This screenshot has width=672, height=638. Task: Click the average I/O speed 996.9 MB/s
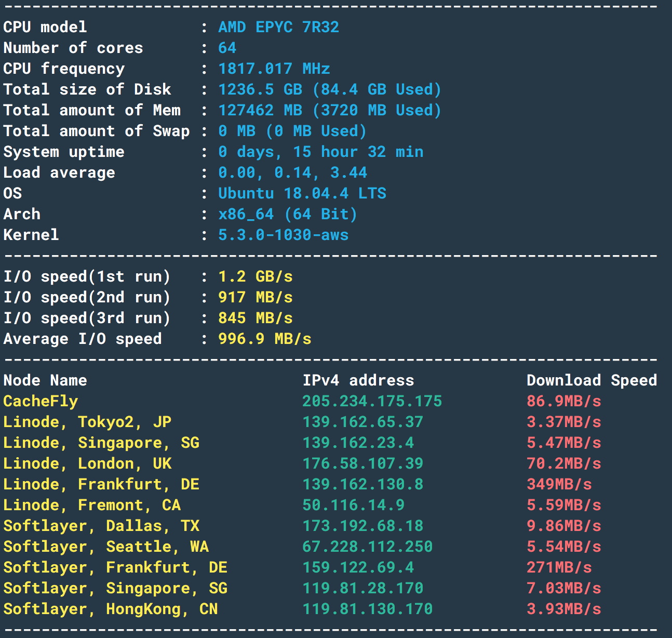point(264,339)
